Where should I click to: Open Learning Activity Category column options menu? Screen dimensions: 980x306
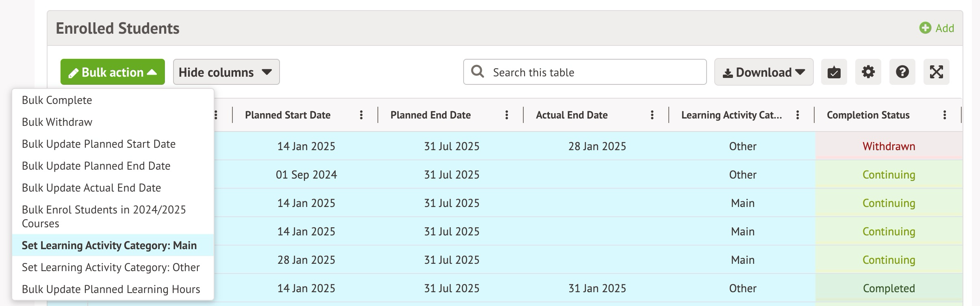[x=798, y=115]
